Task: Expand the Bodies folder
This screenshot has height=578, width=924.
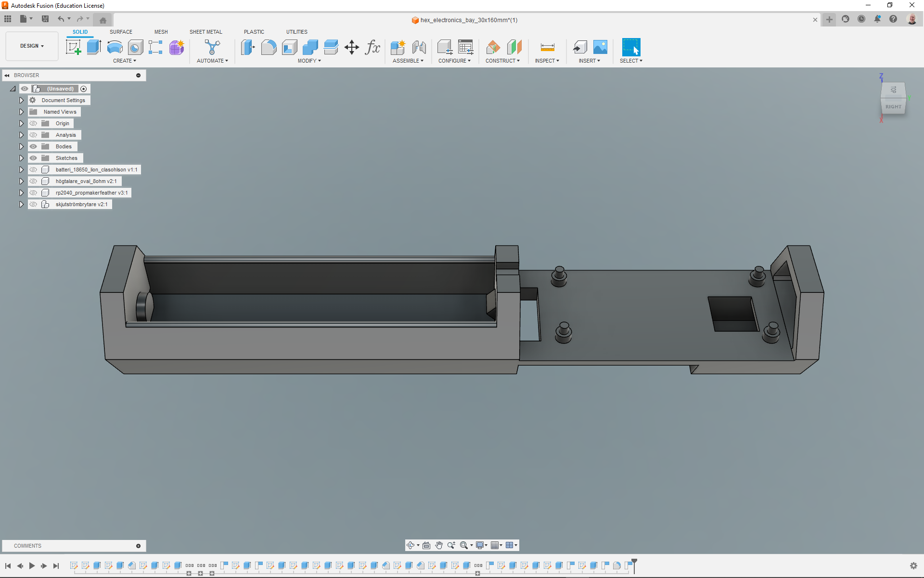Action: pos(21,146)
